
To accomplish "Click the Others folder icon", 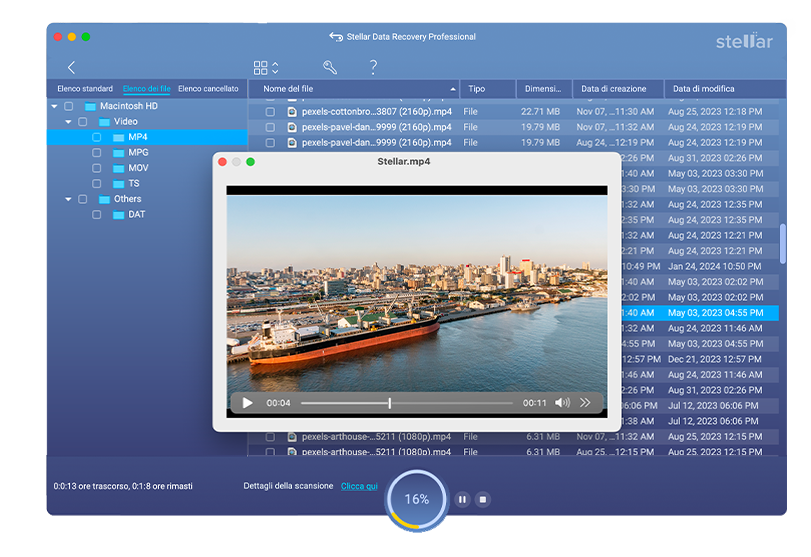I will (x=104, y=200).
